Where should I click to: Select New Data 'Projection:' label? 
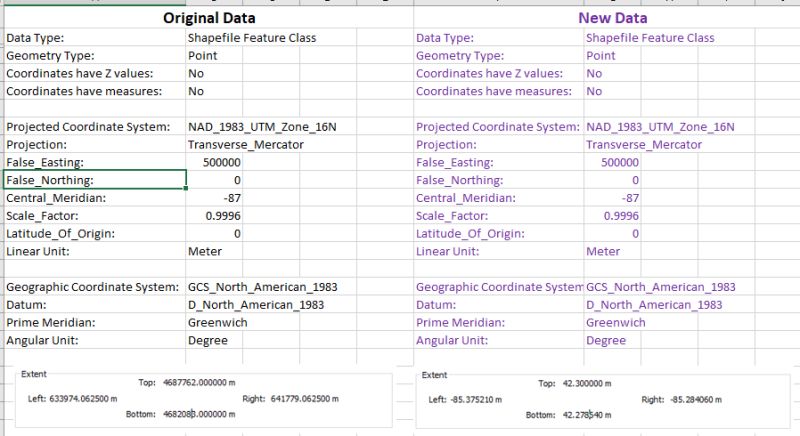(x=499, y=145)
